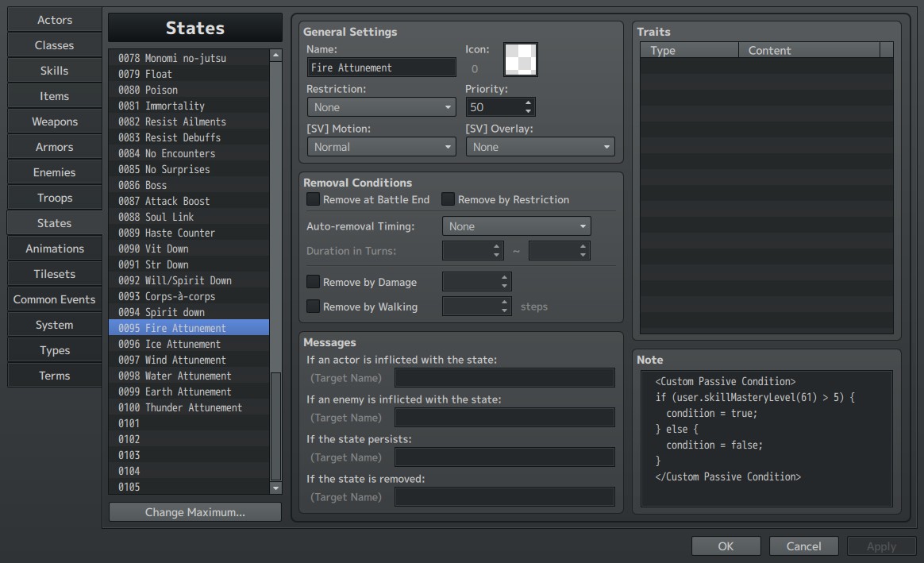Viewport: 924px width, 563px height.
Task: Click the OK button
Action: pyautogui.click(x=726, y=546)
